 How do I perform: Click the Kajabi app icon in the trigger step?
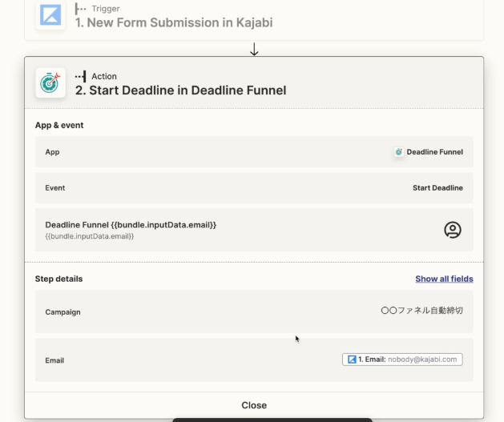pyautogui.click(x=50, y=14)
